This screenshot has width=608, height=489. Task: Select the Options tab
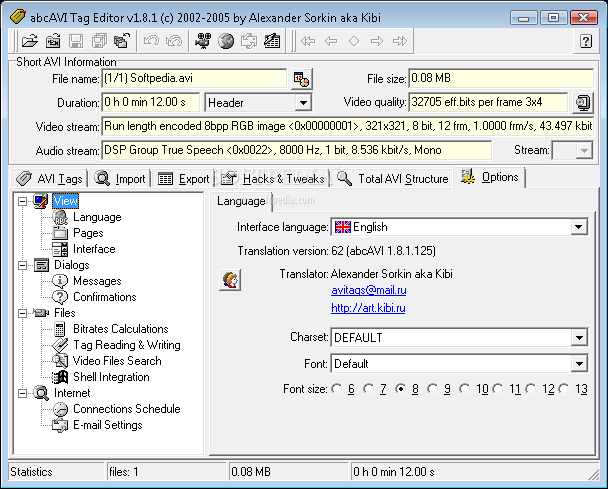(x=489, y=177)
